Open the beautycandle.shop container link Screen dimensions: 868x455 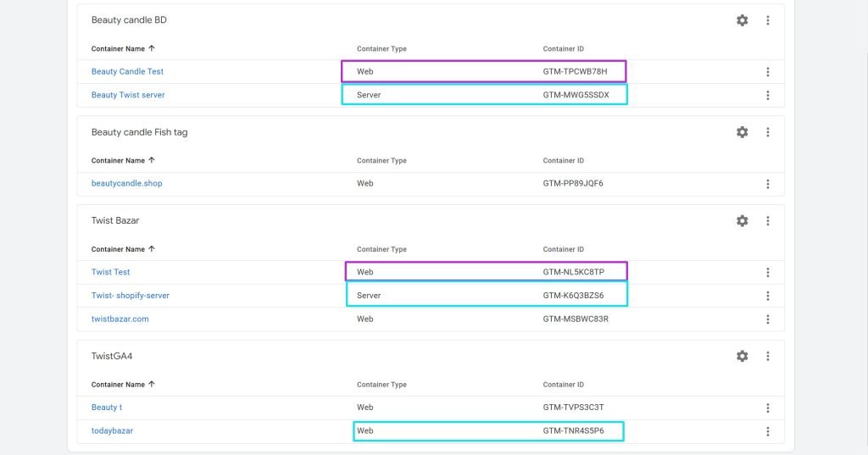126,183
